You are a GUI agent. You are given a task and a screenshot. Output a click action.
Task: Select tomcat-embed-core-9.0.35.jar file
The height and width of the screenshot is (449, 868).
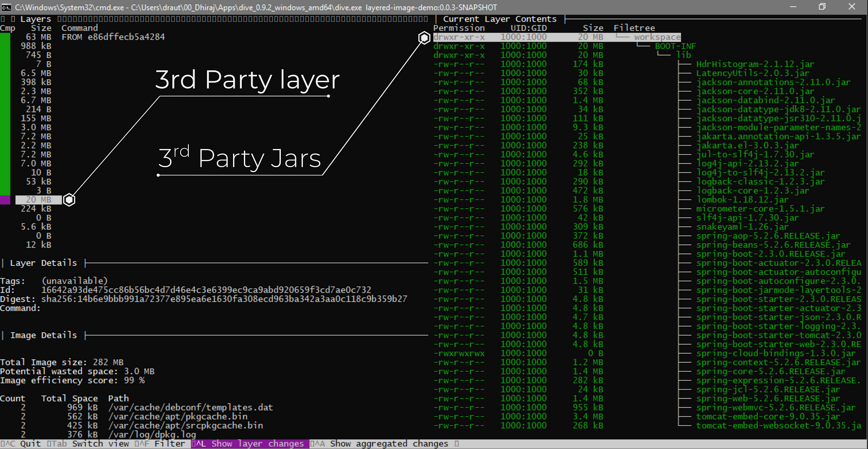768,417
